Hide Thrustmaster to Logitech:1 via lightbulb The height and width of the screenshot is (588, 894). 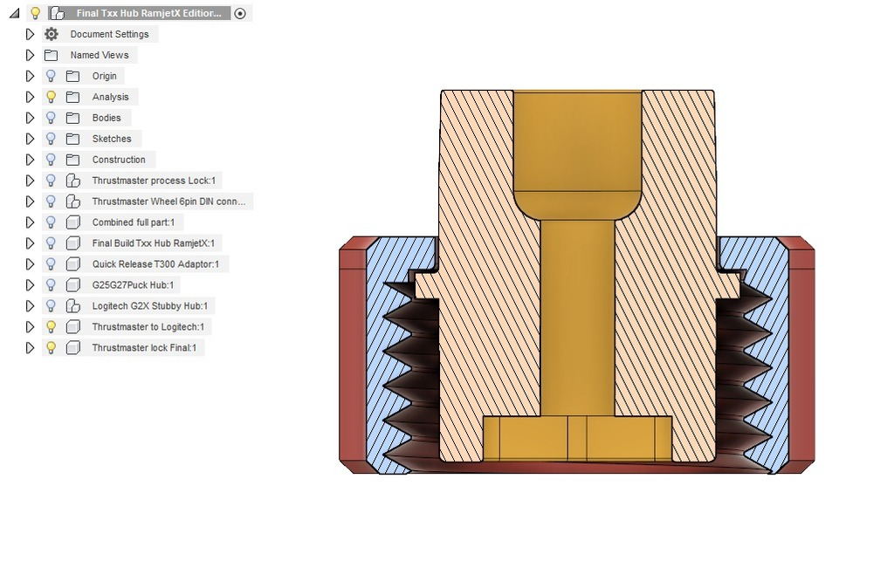point(51,327)
